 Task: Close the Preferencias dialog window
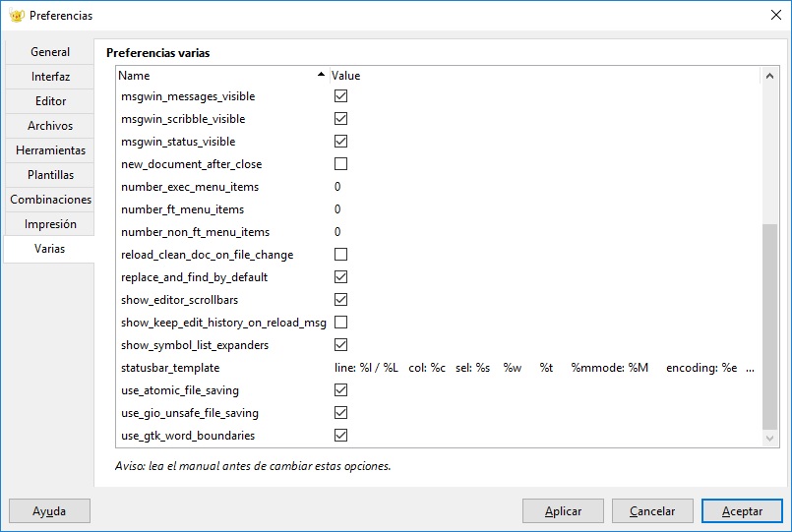pos(776,15)
